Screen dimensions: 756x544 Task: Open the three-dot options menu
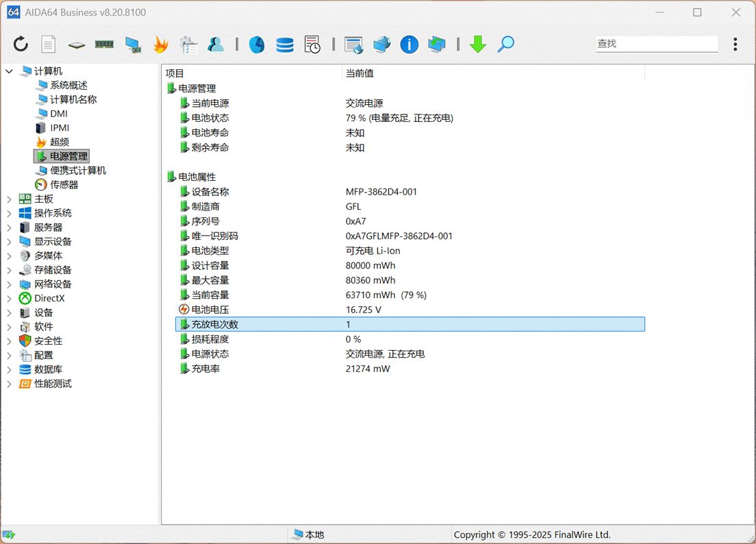(735, 45)
